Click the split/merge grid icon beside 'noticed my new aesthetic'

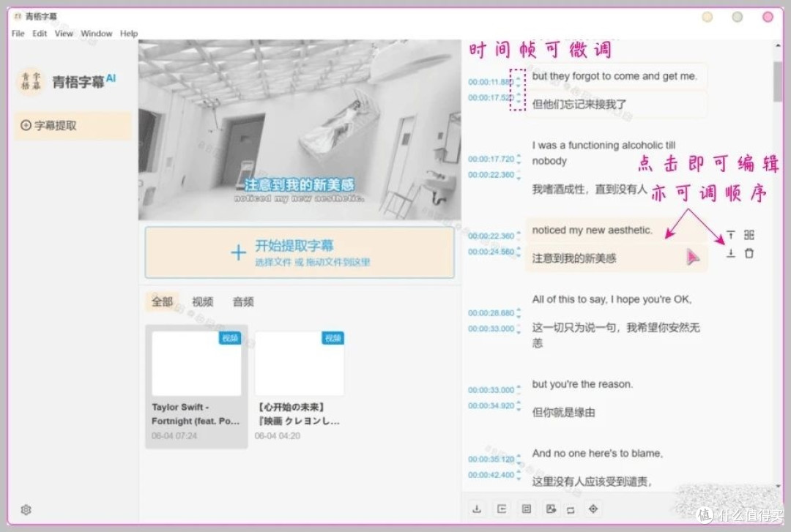point(749,235)
